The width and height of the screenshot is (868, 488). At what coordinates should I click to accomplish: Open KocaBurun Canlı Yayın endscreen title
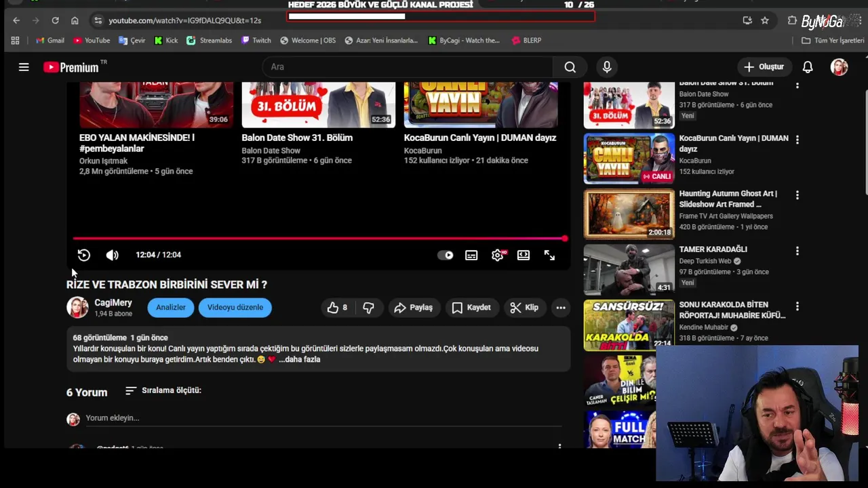pyautogui.click(x=480, y=138)
